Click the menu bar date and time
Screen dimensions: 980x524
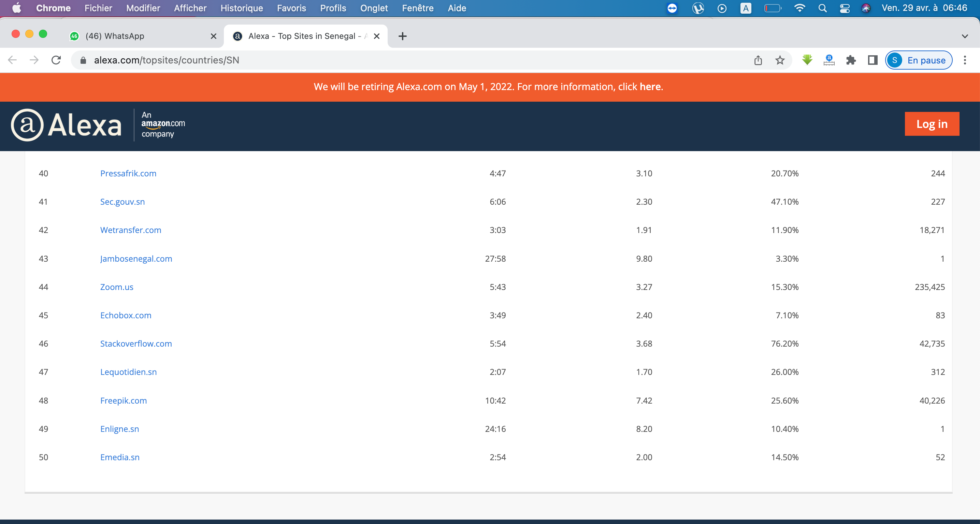(x=924, y=8)
